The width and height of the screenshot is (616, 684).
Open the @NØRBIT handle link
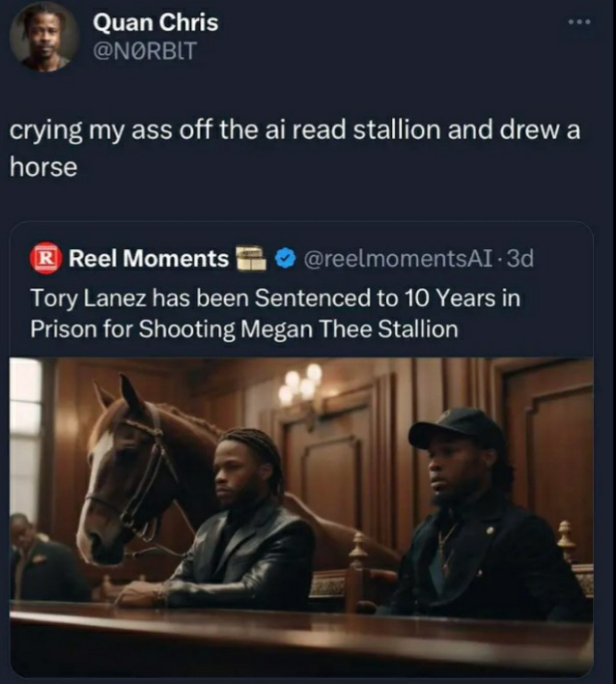coord(145,50)
